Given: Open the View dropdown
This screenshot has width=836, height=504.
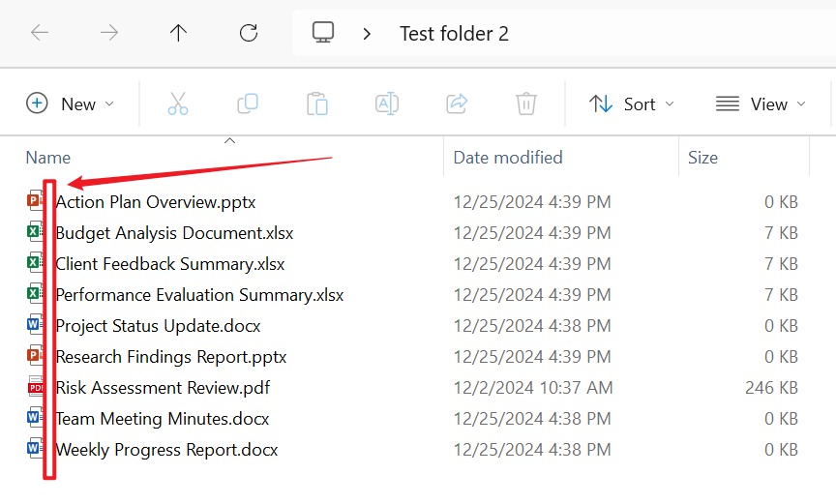Looking at the screenshot, I should tap(761, 104).
